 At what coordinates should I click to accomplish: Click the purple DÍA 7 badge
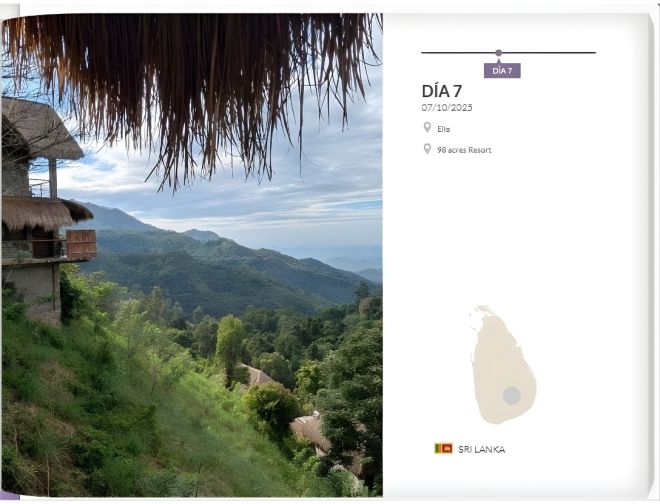point(502,71)
